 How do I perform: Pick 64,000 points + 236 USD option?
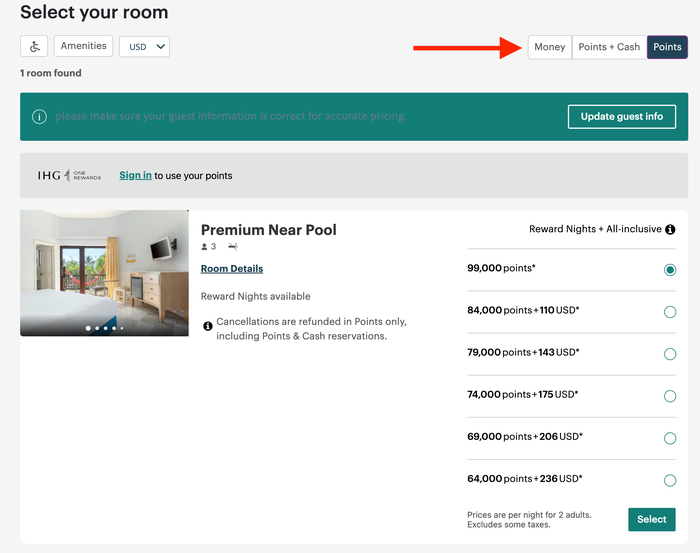tap(670, 480)
